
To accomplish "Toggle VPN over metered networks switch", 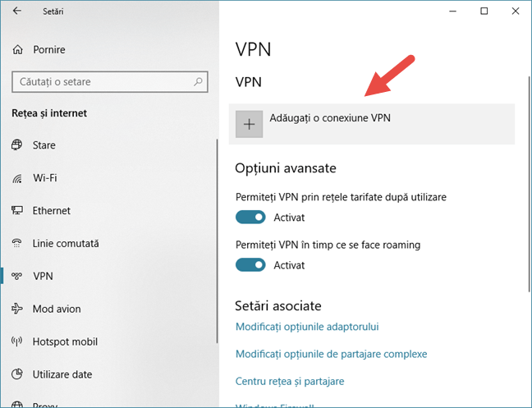I will click(x=250, y=217).
